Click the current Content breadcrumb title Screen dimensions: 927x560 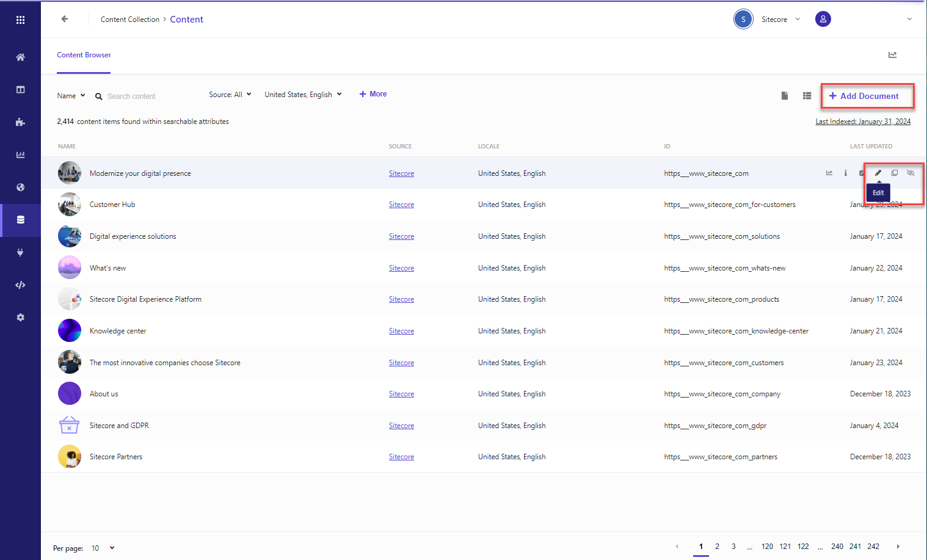coord(186,20)
